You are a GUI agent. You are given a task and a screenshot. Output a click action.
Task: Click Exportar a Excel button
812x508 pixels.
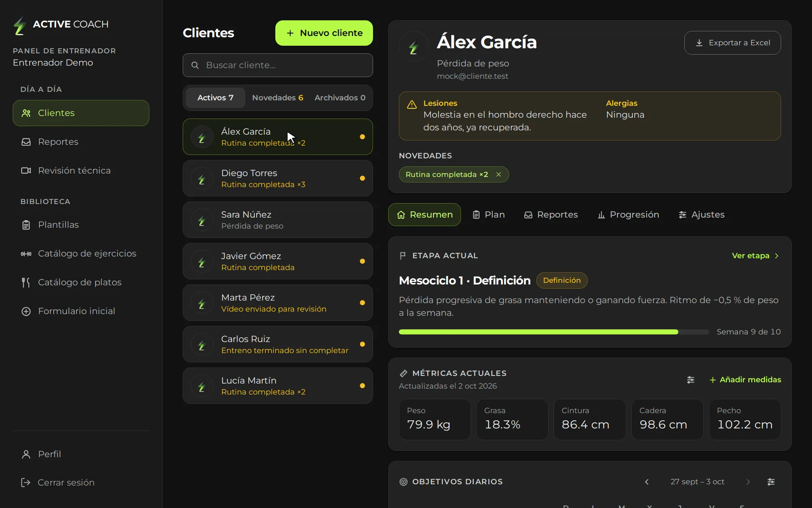(x=732, y=43)
